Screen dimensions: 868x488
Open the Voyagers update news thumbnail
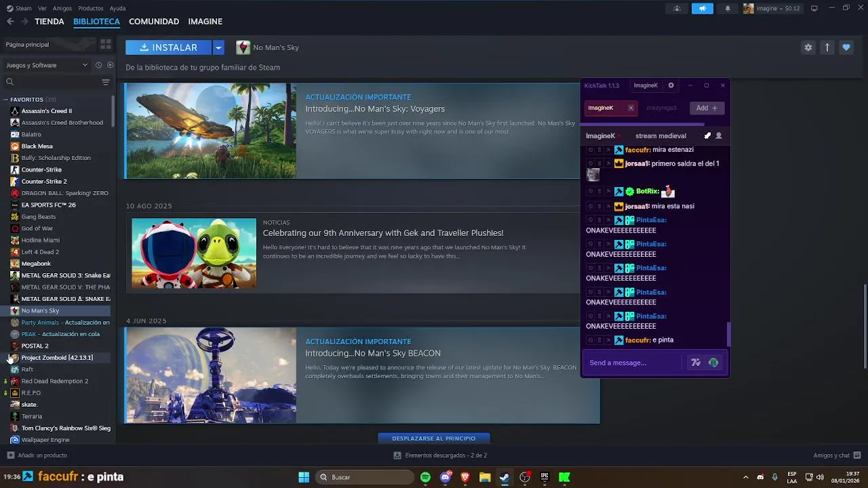pos(211,131)
